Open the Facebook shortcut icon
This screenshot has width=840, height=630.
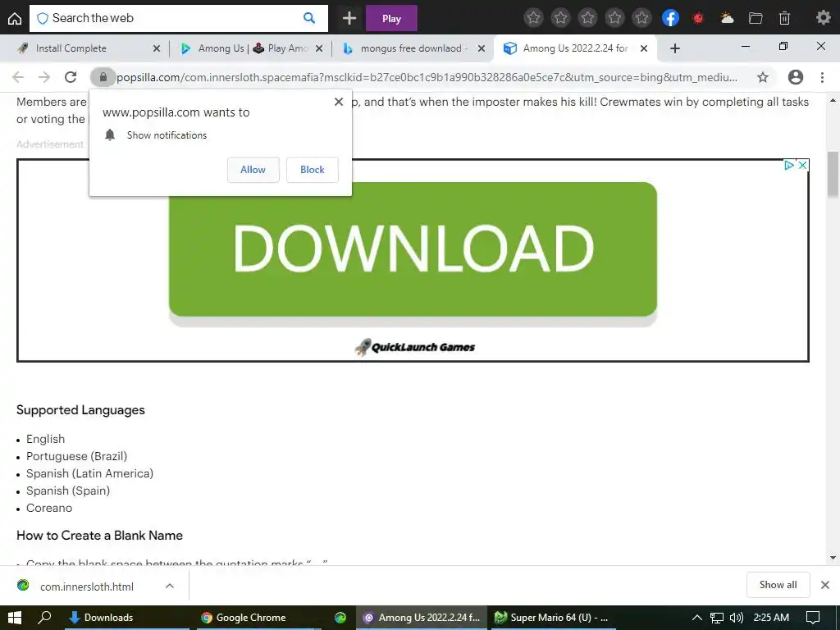point(670,18)
